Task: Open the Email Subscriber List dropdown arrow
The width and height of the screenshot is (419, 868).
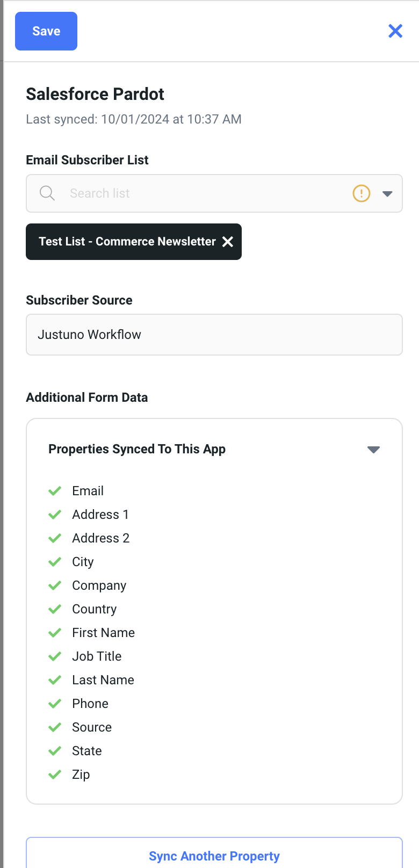Action: (387, 193)
